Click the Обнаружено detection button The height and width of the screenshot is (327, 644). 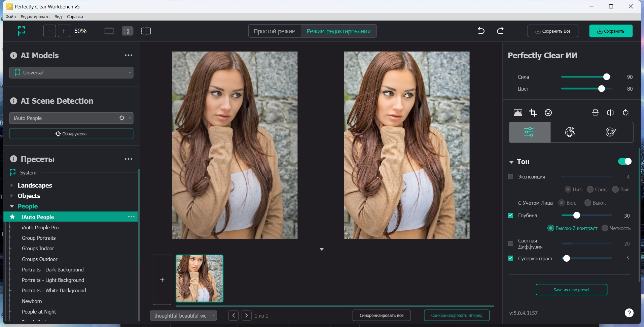(x=71, y=134)
